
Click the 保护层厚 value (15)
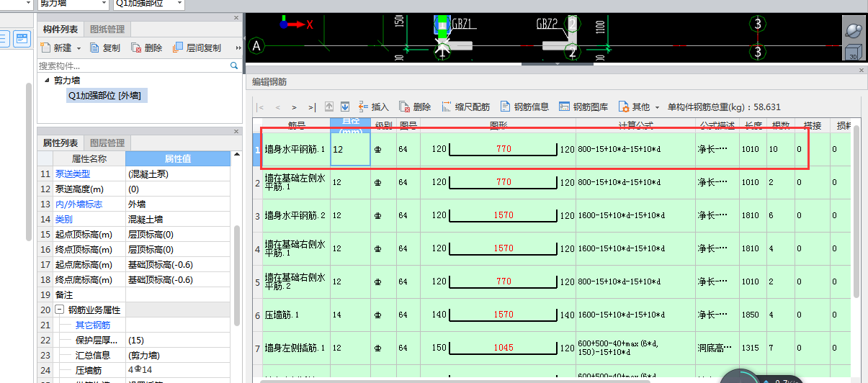point(178,341)
